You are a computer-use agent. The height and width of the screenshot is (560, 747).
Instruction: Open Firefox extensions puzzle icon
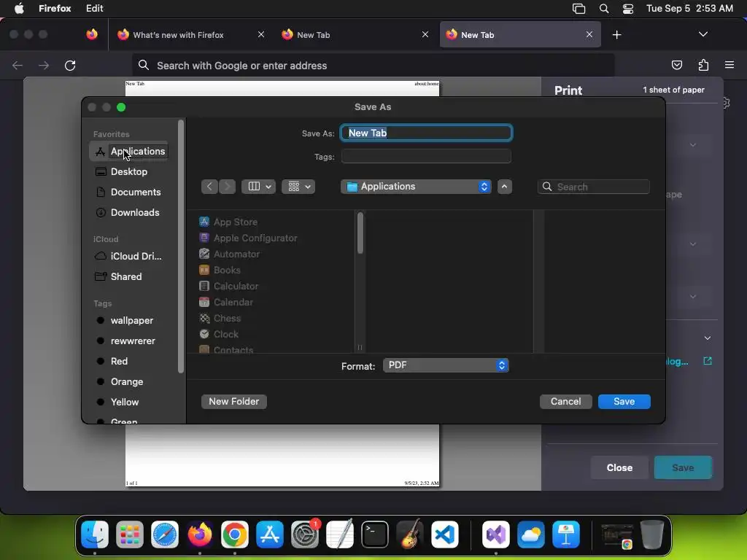703,65
